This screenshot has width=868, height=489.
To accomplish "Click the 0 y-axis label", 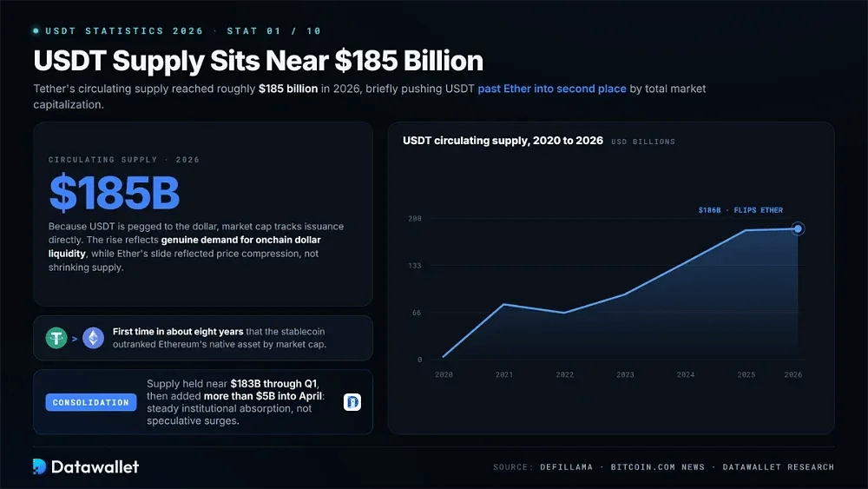I will tap(419, 360).
